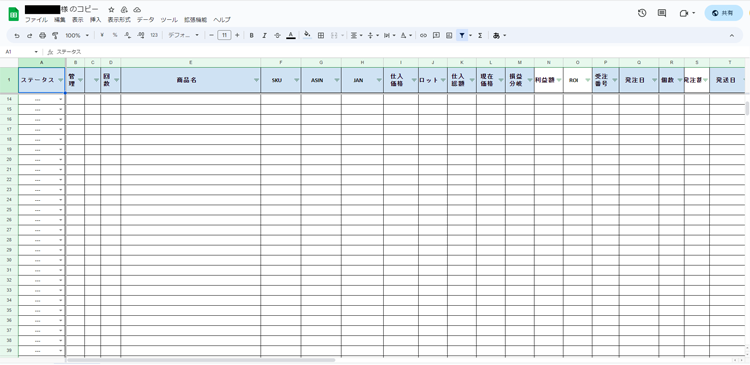Undo the last action
Screen dimensions: 750x365
pos(17,35)
